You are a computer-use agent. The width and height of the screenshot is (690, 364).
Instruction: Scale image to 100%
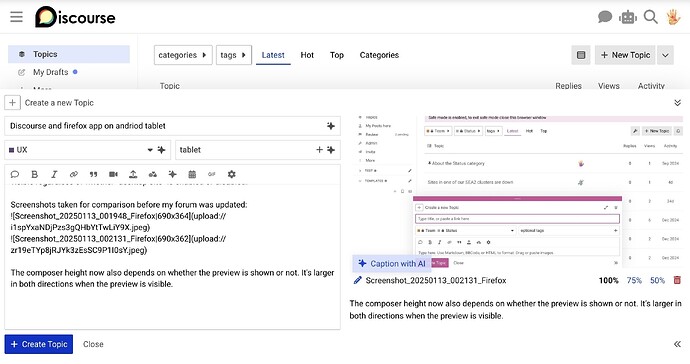coord(609,280)
